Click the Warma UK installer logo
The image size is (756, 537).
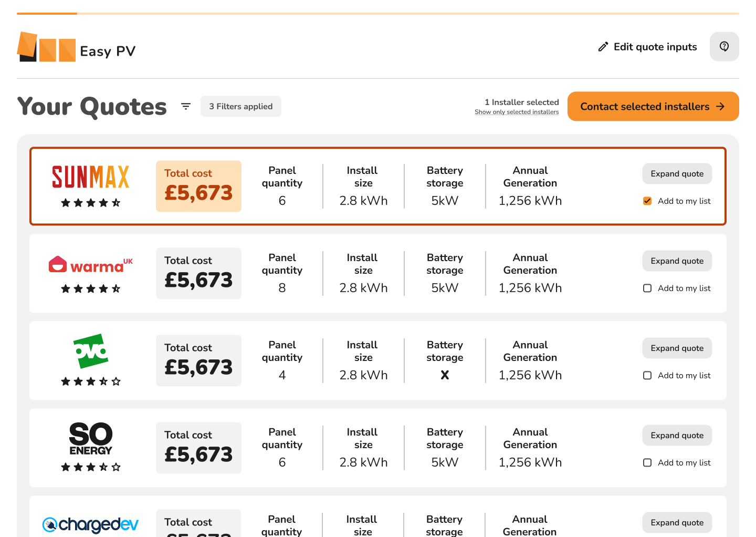(90, 264)
